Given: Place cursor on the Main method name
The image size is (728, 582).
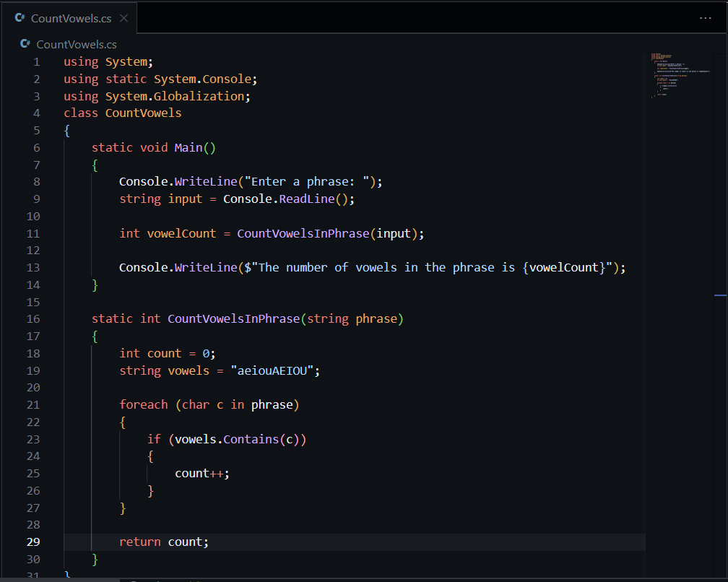Looking at the screenshot, I should tap(188, 147).
